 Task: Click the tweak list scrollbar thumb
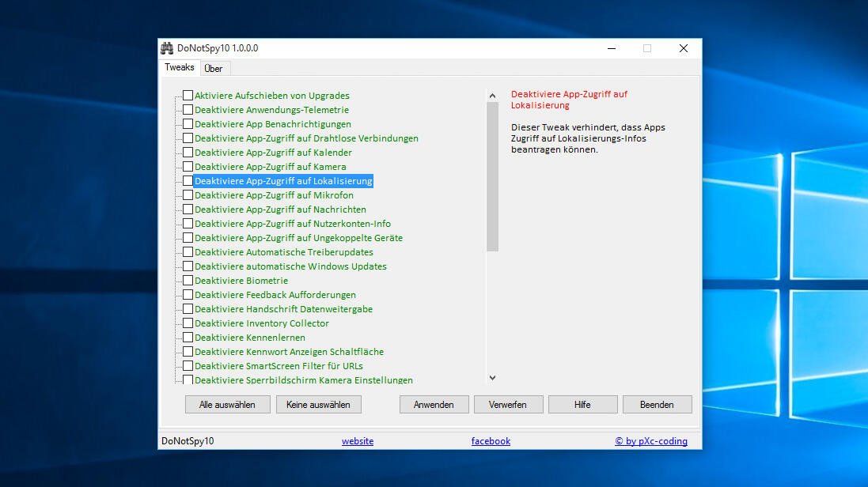[492, 176]
